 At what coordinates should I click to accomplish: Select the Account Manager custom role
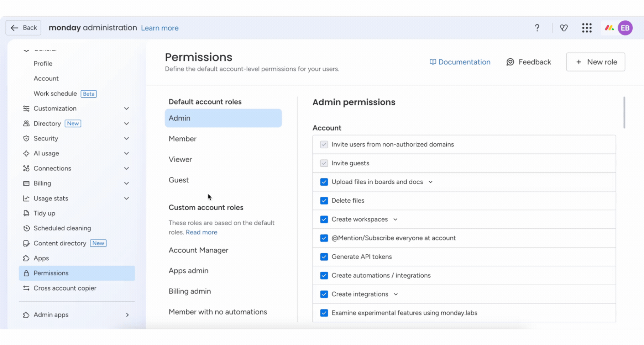pos(223,250)
